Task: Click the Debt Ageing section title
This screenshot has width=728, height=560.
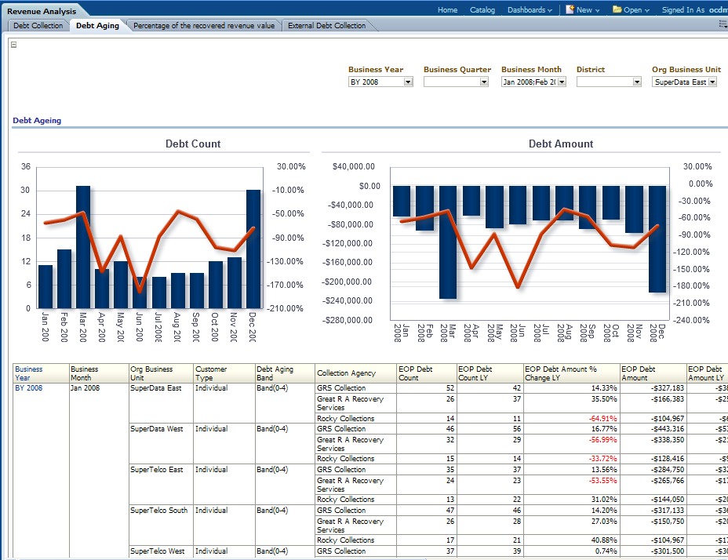Action: (37, 121)
